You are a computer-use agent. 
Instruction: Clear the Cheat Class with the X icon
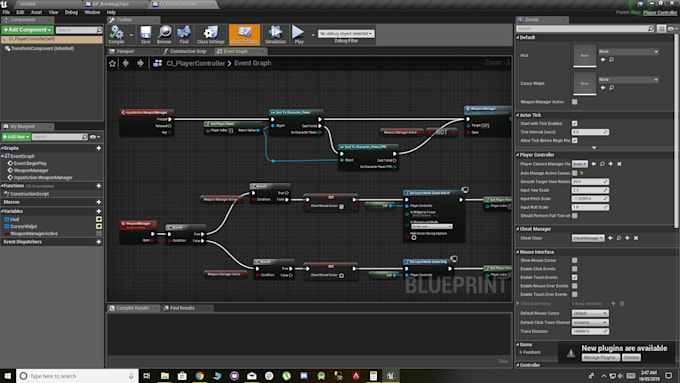point(636,238)
